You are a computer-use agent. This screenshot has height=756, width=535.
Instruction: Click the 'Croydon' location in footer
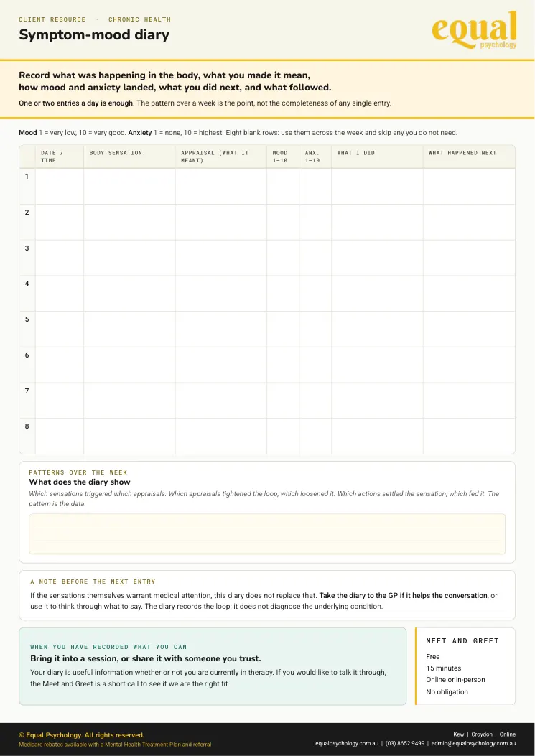[481, 734]
